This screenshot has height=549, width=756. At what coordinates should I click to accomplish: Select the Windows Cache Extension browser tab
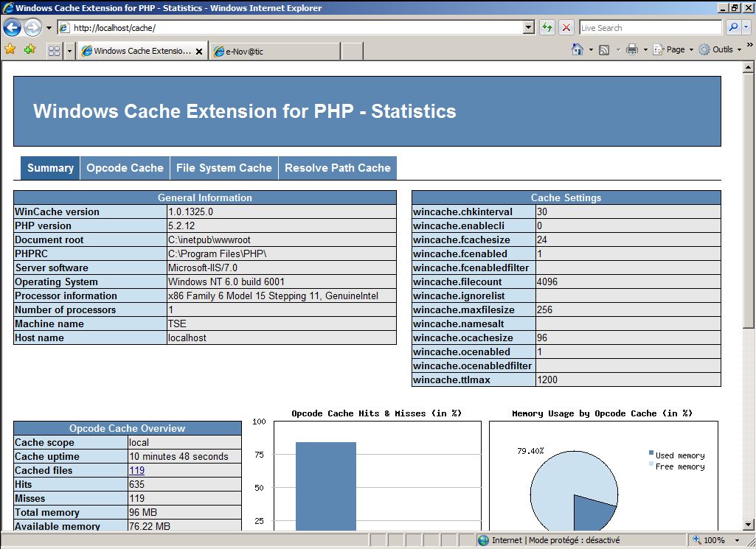[142, 51]
